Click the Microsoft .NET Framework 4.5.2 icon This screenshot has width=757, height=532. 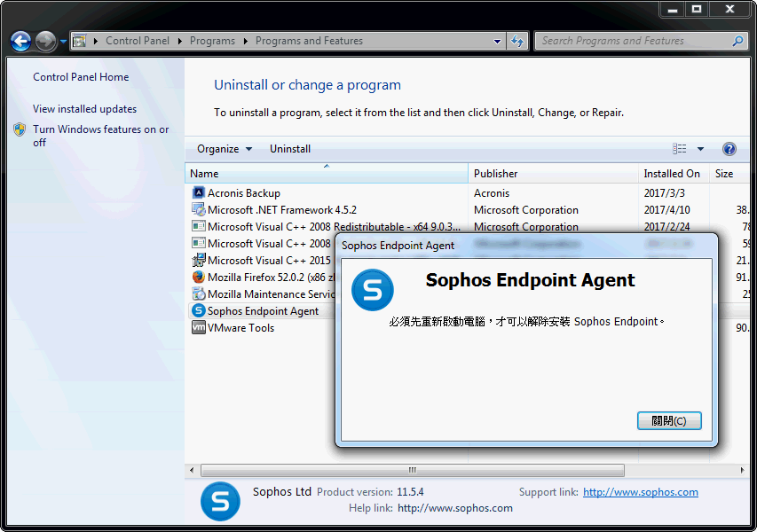click(199, 210)
